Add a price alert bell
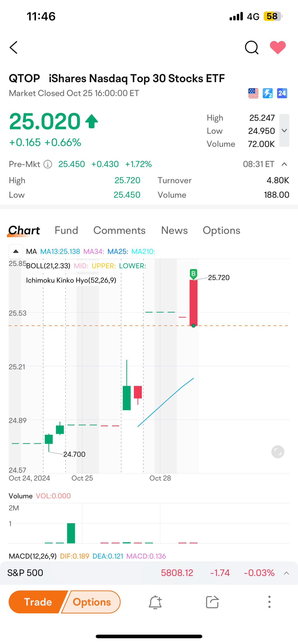This screenshot has height=644, width=298. [155, 602]
